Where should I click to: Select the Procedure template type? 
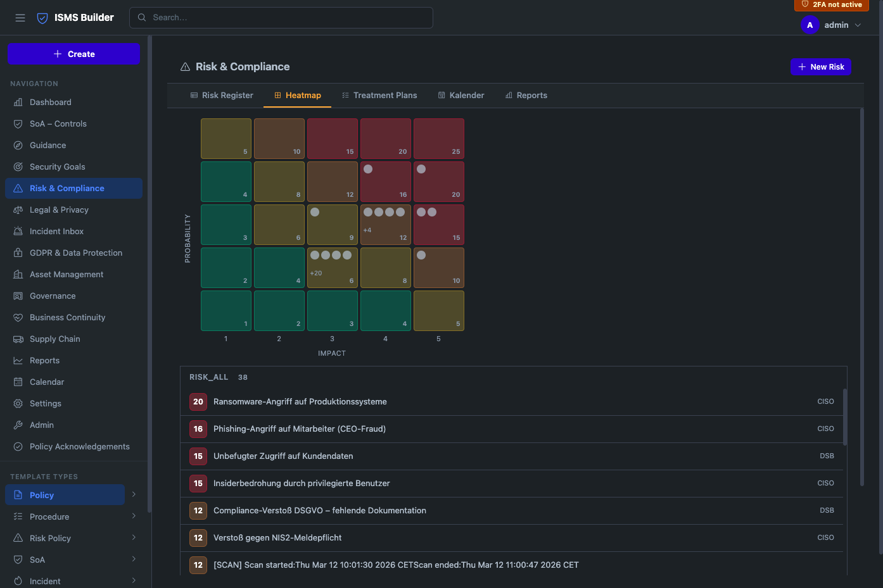click(65, 516)
